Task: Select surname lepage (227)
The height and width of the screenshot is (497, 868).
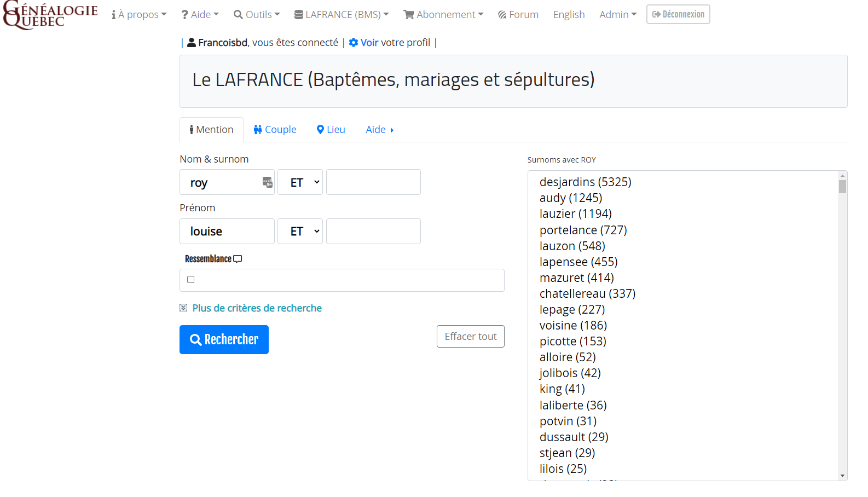Action: [572, 309]
